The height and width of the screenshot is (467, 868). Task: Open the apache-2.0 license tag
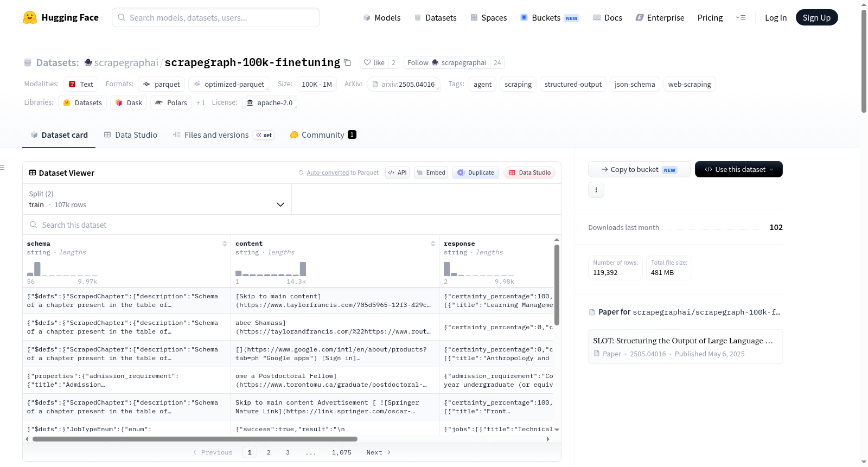[270, 103]
